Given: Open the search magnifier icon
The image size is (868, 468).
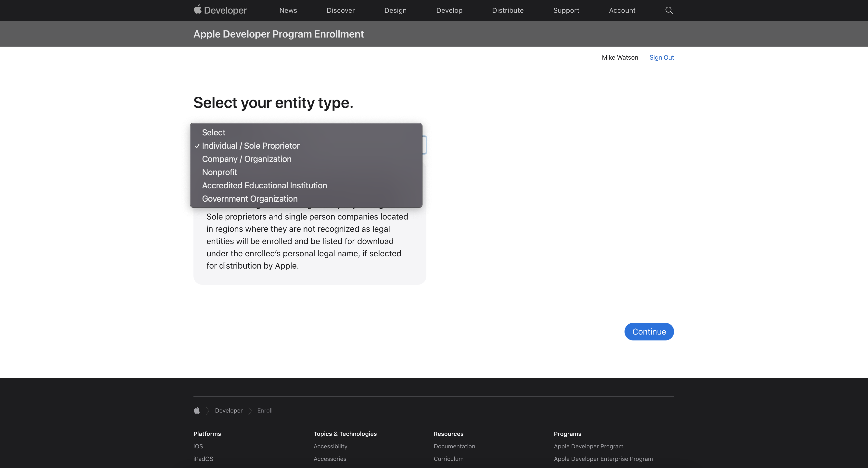Looking at the screenshot, I should [669, 11].
